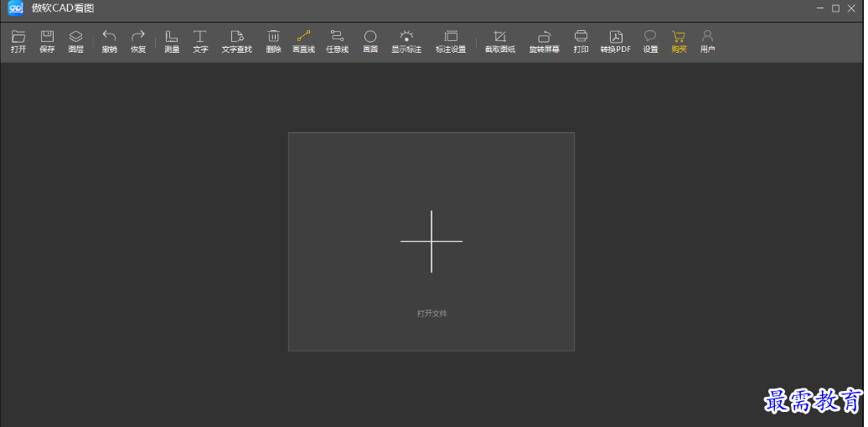Maximize the 傲软CAD看图 window
This screenshot has height=427, width=868.
(x=836, y=8)
